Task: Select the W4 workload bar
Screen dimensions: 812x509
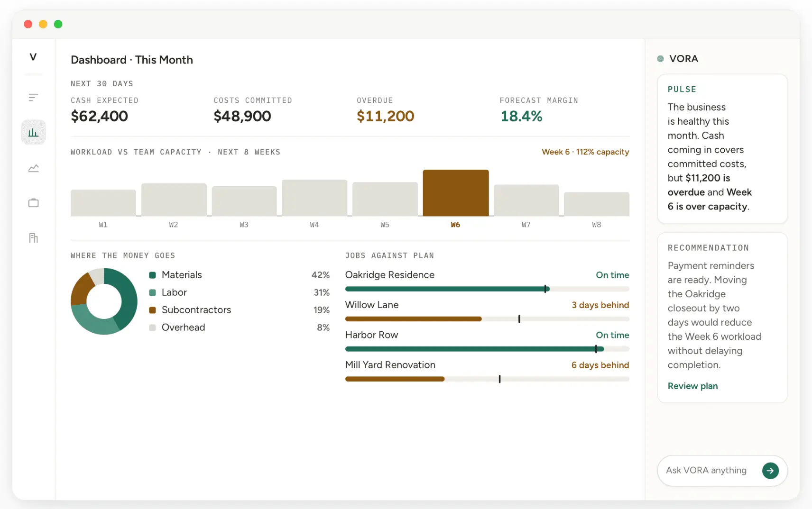Action: [314, 198]
